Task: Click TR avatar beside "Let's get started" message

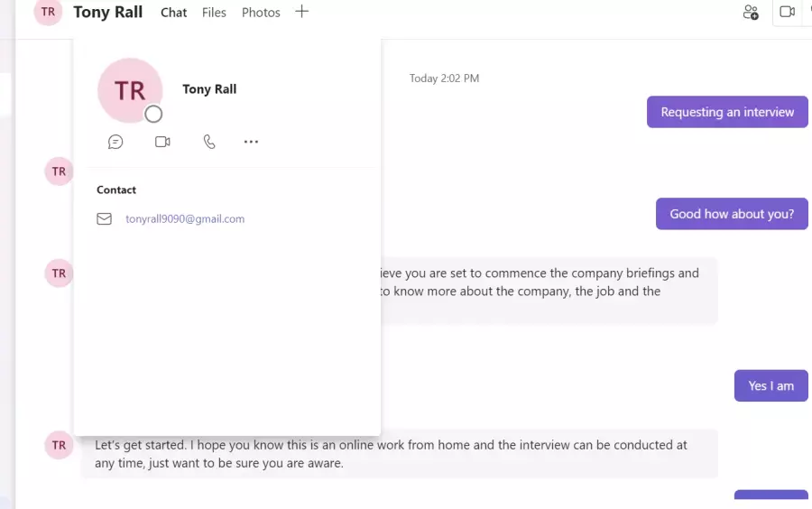Action: 59,445
